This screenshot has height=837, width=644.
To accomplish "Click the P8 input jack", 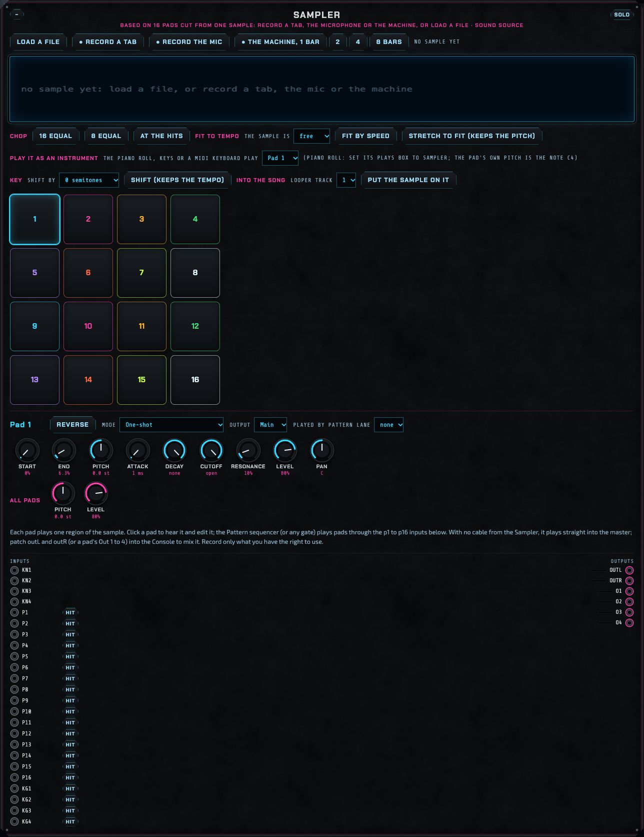I will pos(14,689).
